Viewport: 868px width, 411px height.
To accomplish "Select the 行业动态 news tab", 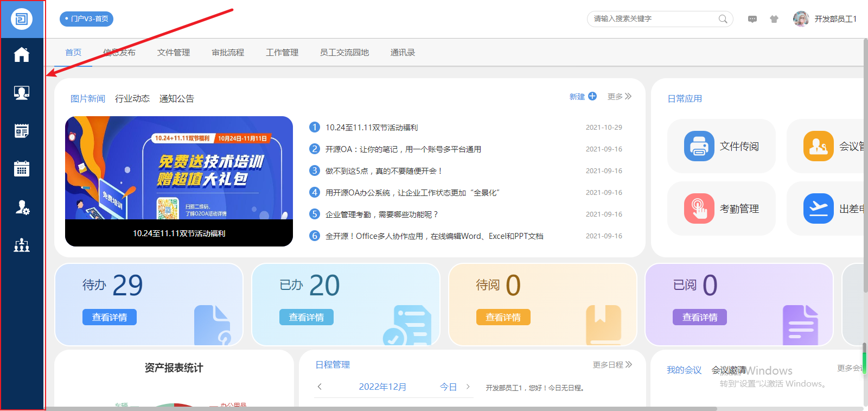I will (x=132, y=99).
